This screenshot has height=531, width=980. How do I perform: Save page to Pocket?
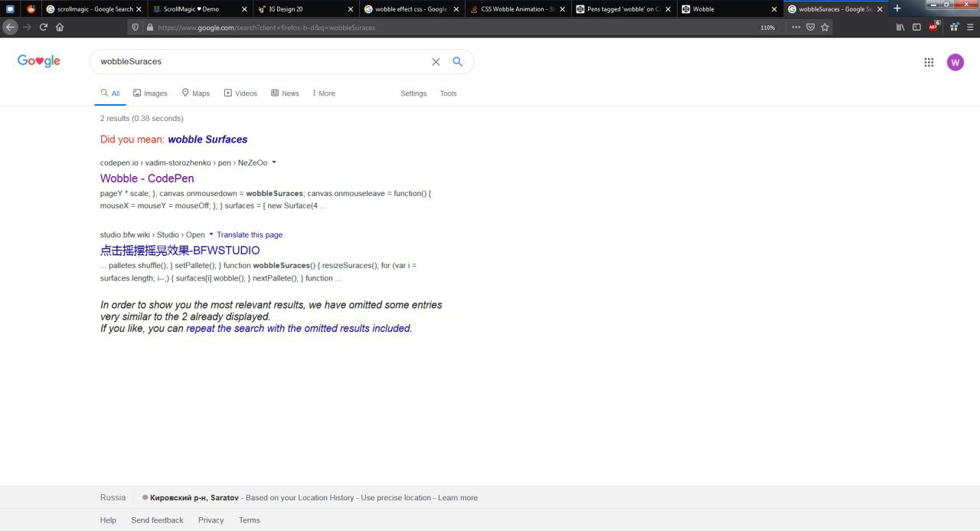point(810,27)
